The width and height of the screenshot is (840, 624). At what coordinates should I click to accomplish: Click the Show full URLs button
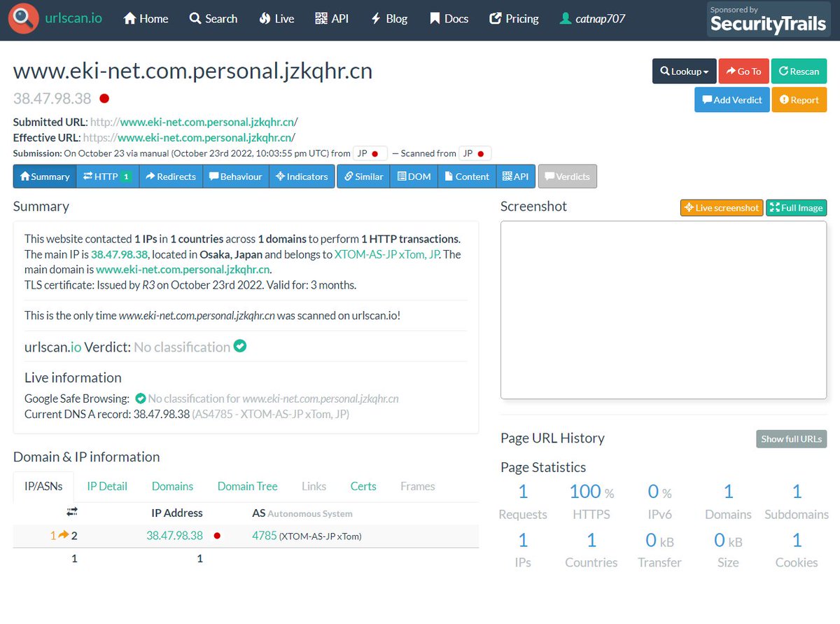click(x=792, y=439)
